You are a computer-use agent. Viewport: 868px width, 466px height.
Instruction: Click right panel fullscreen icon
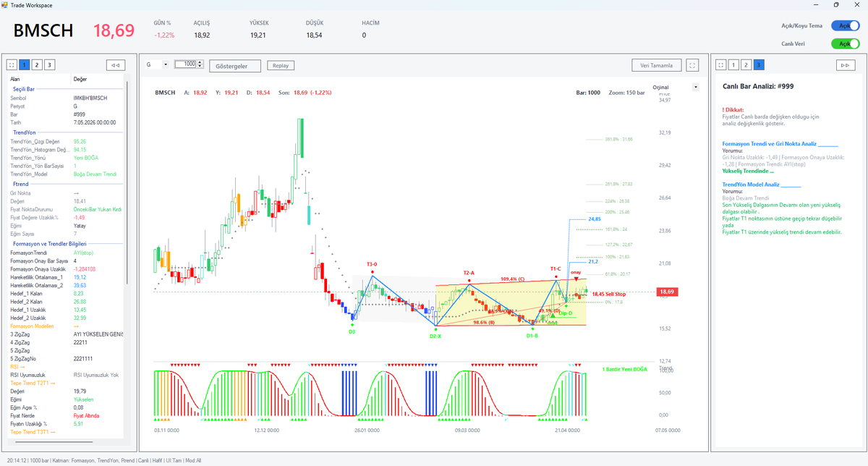(x=720, y=64)
